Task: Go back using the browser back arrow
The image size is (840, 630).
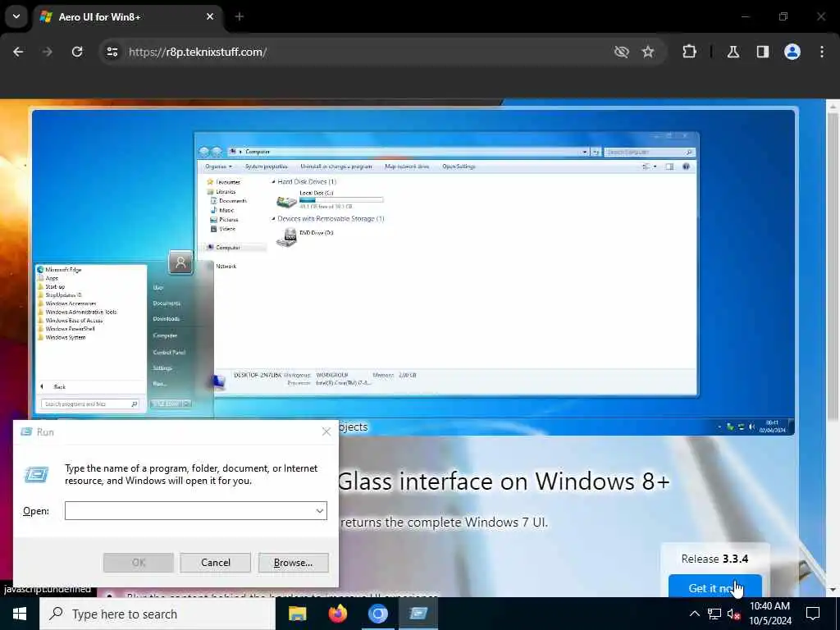Action: pyautogui.click(x=18, y=52)
